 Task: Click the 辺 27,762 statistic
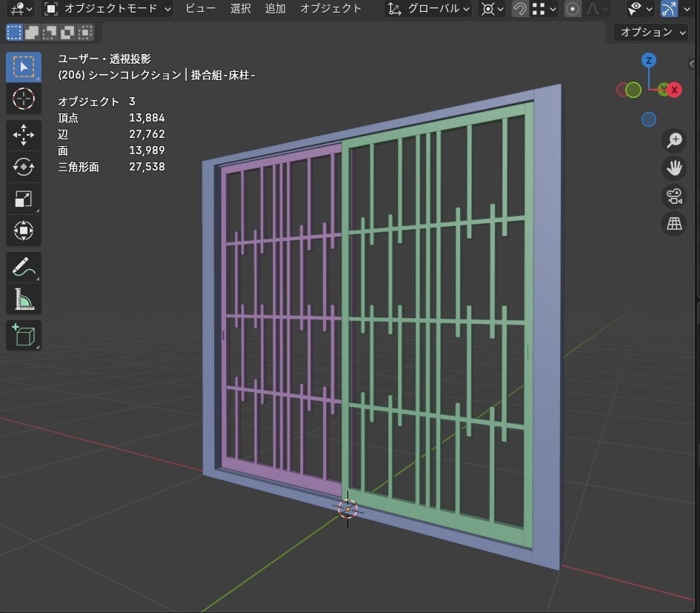click(111, 134)
